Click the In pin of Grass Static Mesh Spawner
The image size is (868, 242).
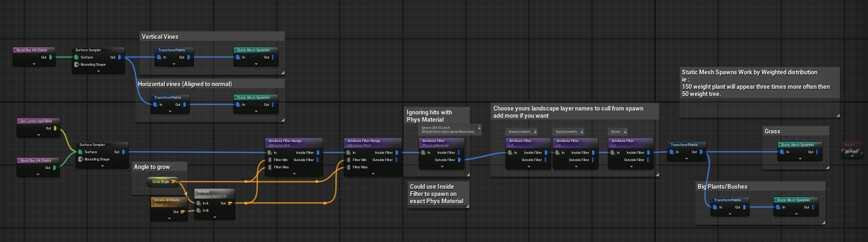click(781, 152)
